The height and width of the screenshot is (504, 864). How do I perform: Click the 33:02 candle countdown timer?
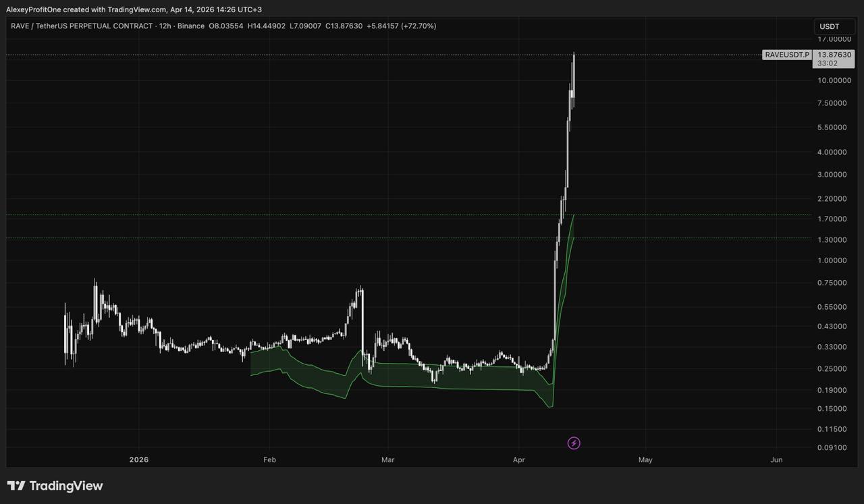tap(828, 63)
